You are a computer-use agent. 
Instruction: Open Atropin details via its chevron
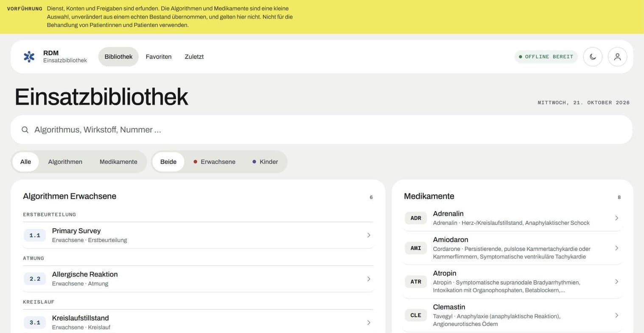617,282
